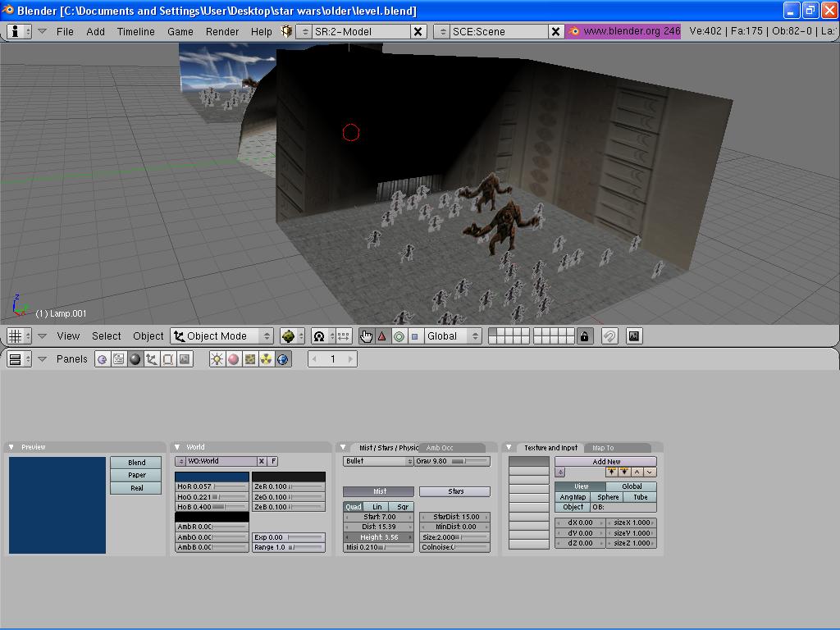Select Sqr mist progression

point(402,507)
